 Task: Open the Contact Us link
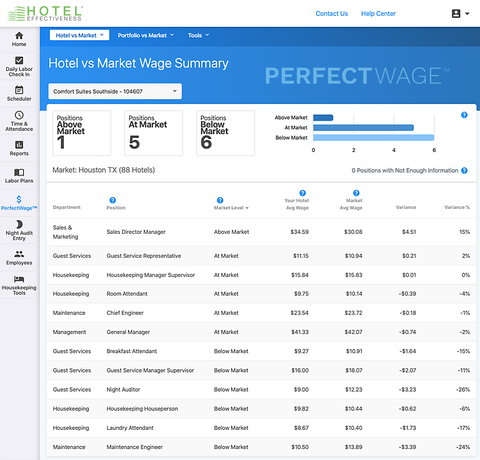click(x=332, y=14)
